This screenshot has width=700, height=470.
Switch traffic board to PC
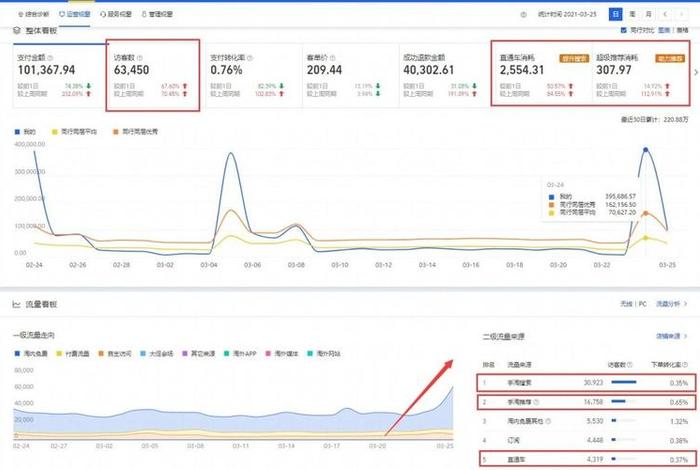[x=642, y=304]
